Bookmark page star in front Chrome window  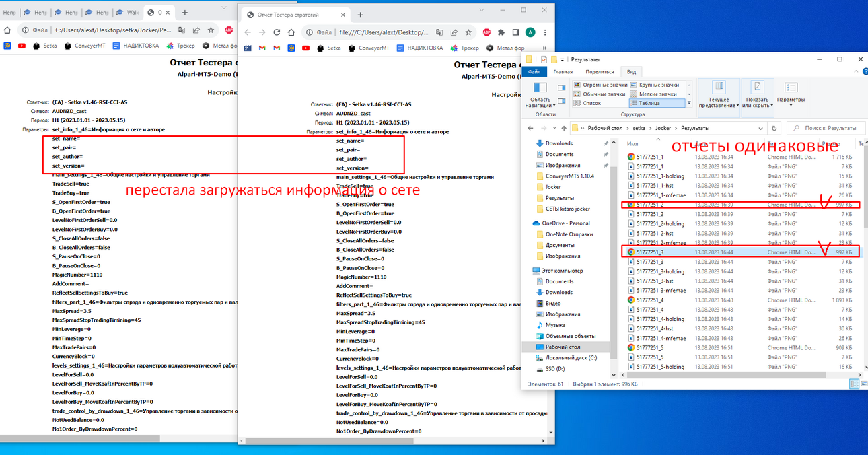click(469, 32)
